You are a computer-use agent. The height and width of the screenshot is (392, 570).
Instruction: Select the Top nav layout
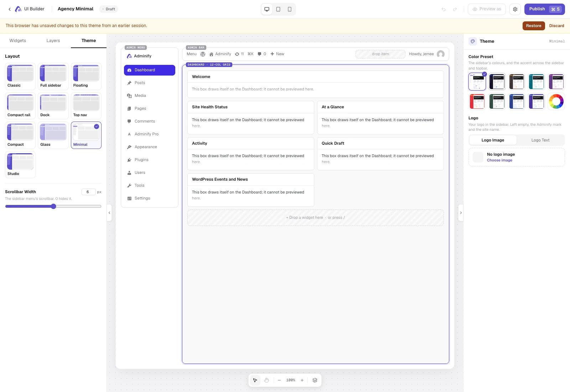86,106
